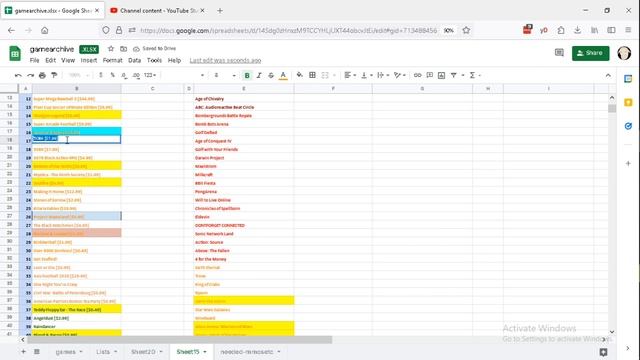Click the Undo arrow in the toolbar
Image resolution: width=640 pixels, height=360 pixels.
pyautogui.click(x=18, y=76)
